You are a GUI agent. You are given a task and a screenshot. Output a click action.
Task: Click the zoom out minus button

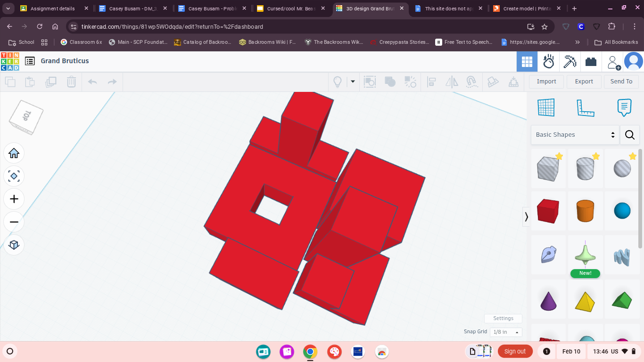[x=14, y=222]
